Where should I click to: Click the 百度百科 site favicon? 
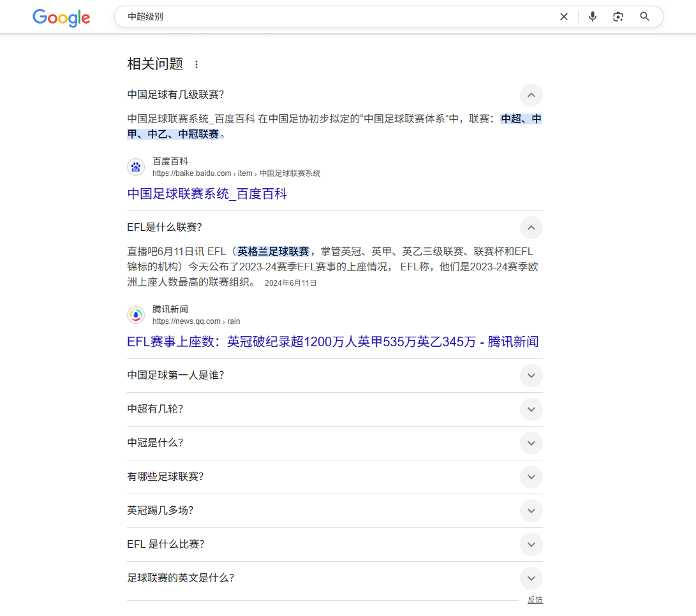tap(136, 167)
